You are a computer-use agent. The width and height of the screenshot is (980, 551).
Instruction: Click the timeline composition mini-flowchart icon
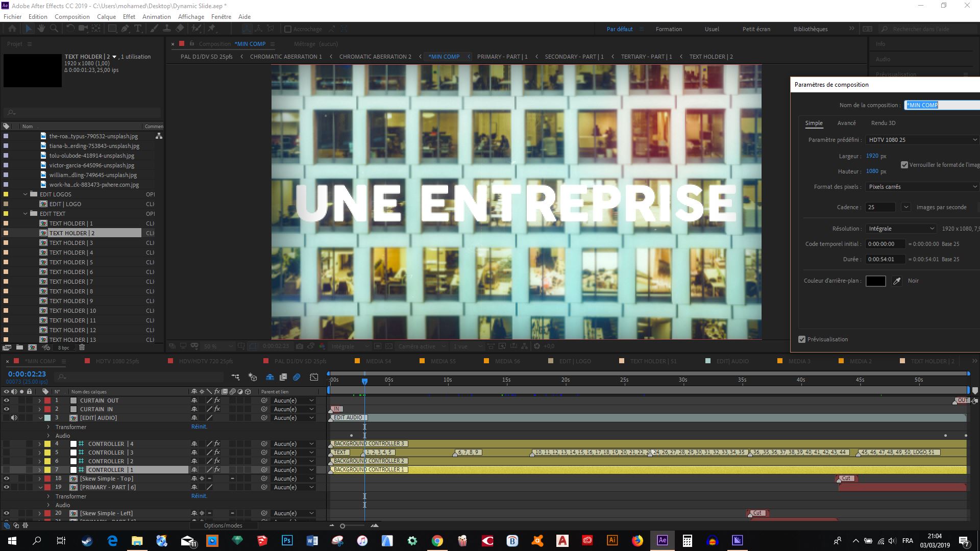(x=235, y=377)
